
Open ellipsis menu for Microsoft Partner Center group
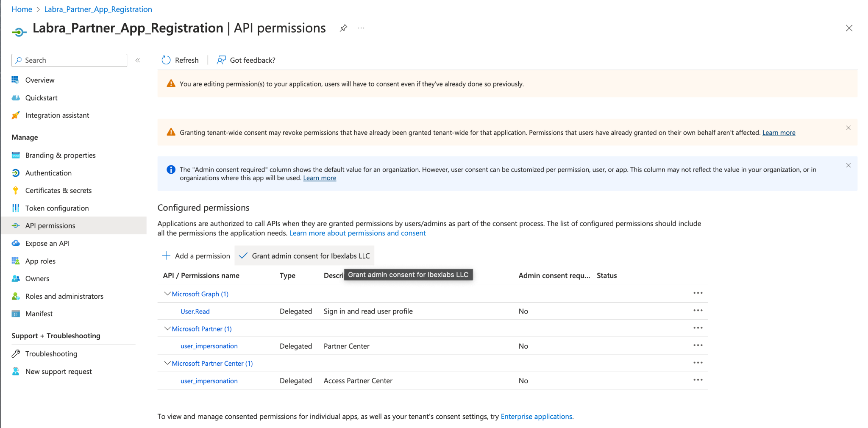coord(698,362)
